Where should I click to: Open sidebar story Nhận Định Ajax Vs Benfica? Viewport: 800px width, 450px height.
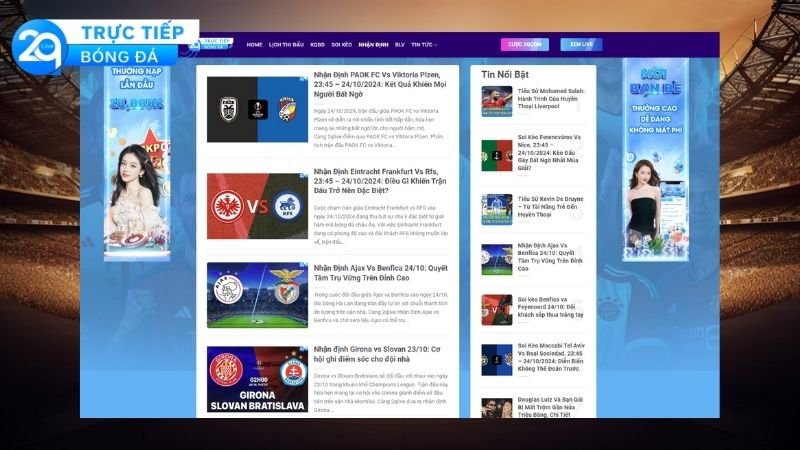549,257
